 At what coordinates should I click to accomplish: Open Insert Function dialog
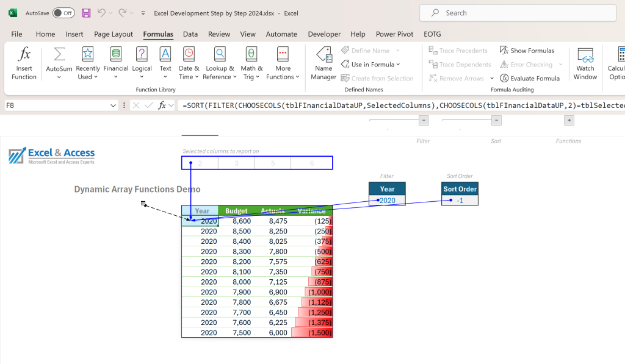(24, 64)
